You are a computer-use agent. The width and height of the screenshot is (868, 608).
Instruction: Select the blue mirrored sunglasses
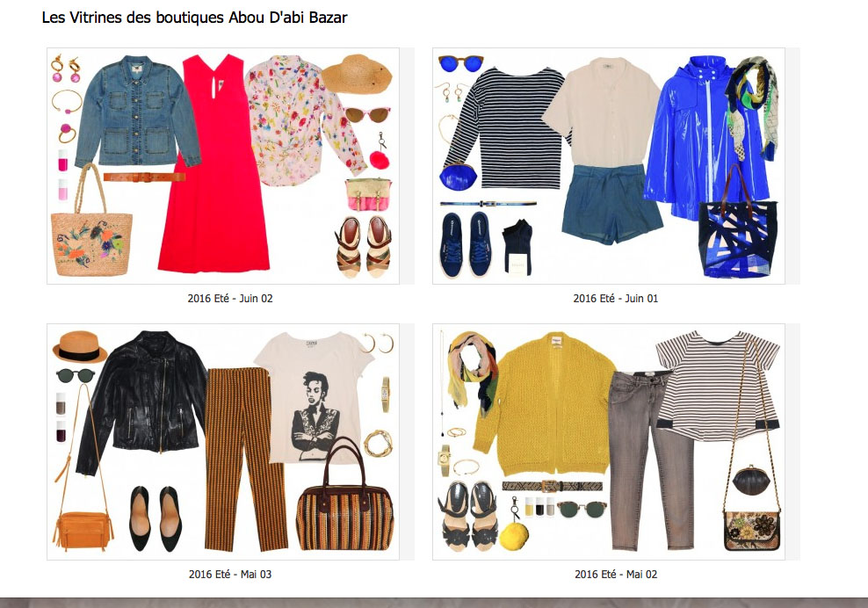click(x=460, y=63)
